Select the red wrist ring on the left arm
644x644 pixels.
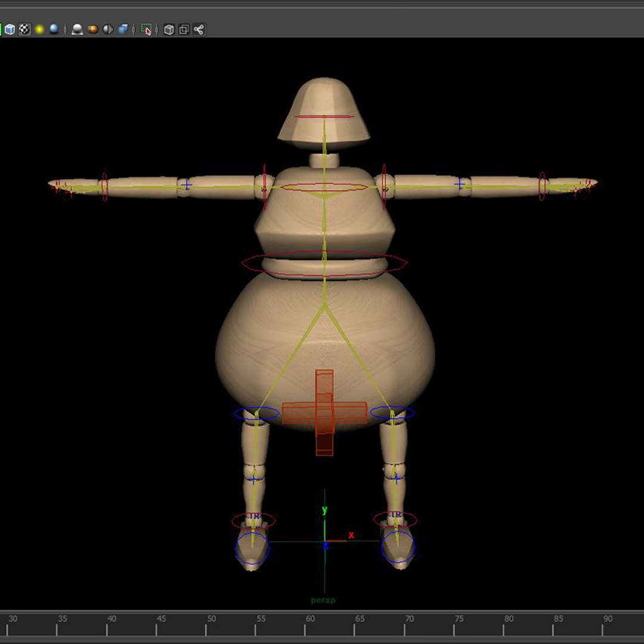pos(104,187)
